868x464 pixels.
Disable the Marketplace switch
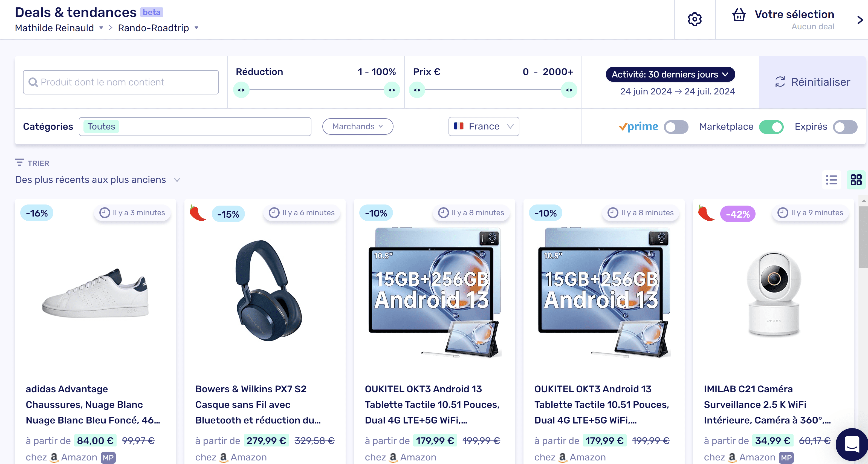[x=771, y=127]
